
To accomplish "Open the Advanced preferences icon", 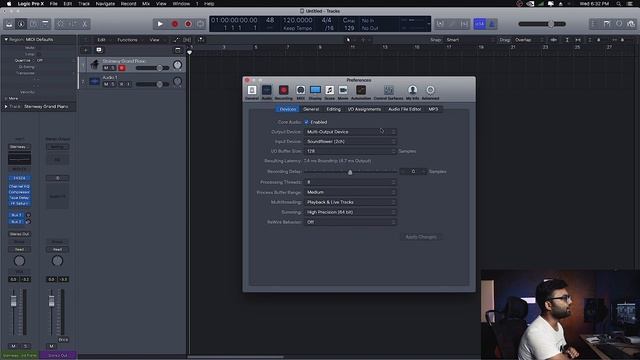I will (x=430, y=92).
